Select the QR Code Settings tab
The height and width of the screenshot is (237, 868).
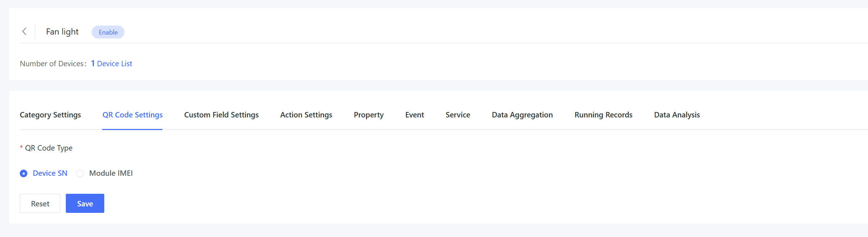(132, 115)
